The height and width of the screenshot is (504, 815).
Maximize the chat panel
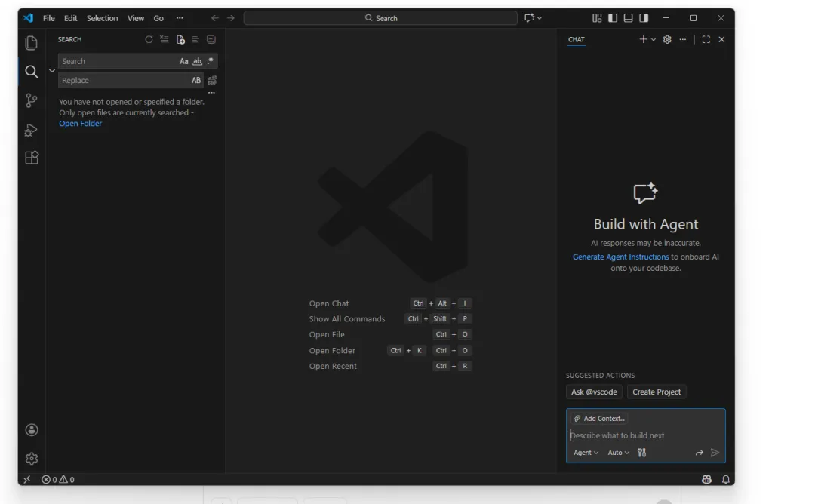click(x=706, y=39)
